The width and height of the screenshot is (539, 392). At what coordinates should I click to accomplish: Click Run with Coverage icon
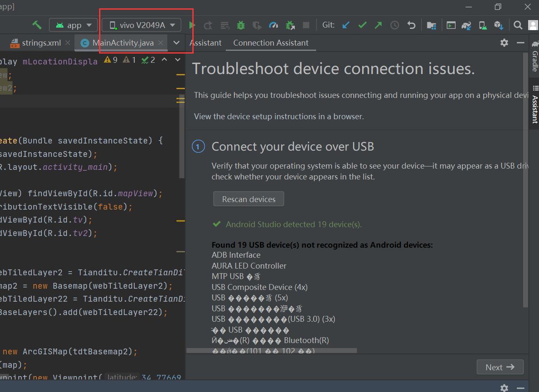point(257,26)
